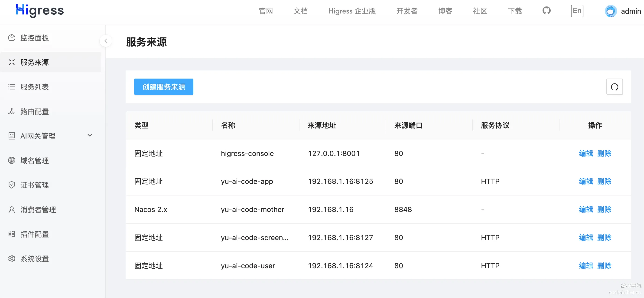Click the port value 8848

click(403, 210)
